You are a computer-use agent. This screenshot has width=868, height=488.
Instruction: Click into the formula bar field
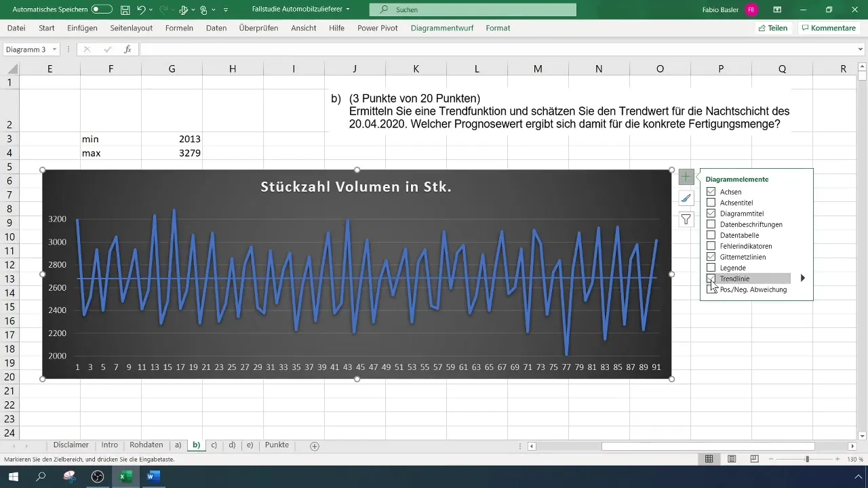(497, 49)
